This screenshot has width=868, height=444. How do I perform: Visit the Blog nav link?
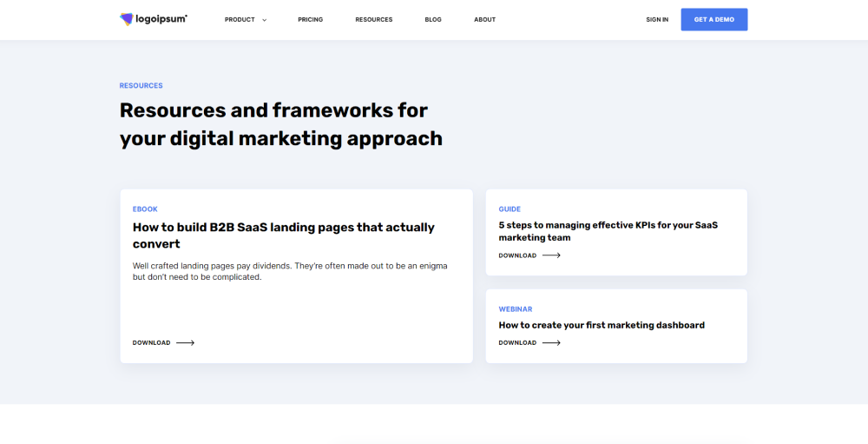(433, 19)
